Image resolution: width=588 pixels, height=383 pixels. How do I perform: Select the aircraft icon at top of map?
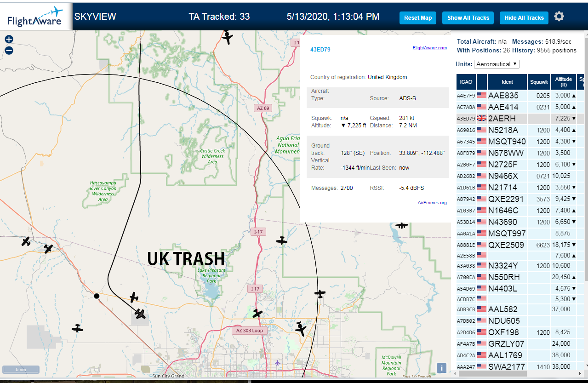coord(228,37)
